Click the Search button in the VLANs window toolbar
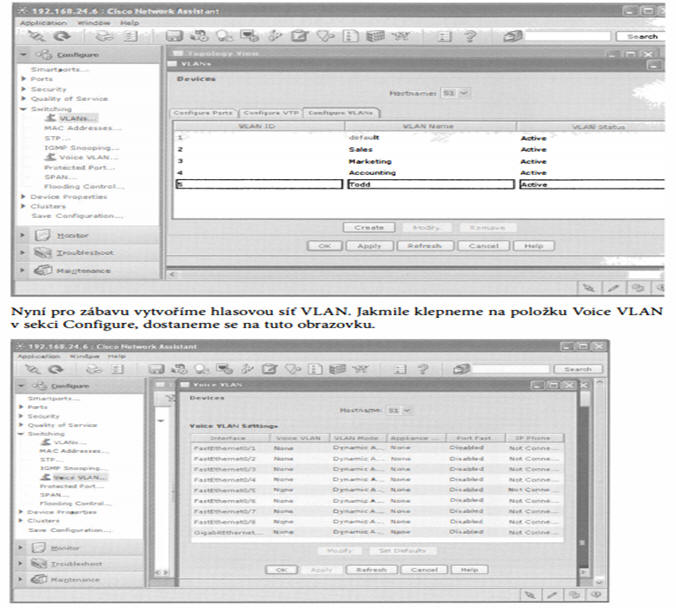 [642, 37]
